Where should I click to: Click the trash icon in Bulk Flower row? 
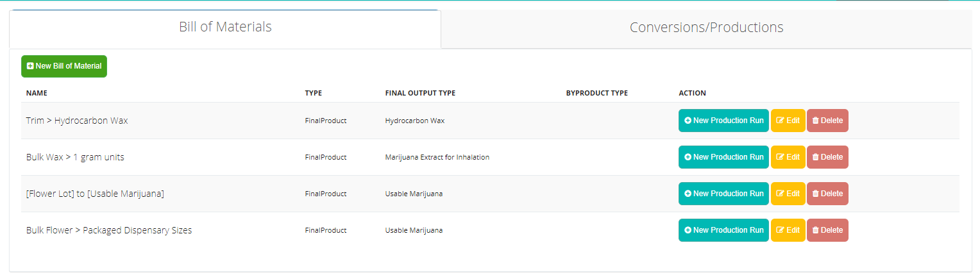tap(815, 230)
